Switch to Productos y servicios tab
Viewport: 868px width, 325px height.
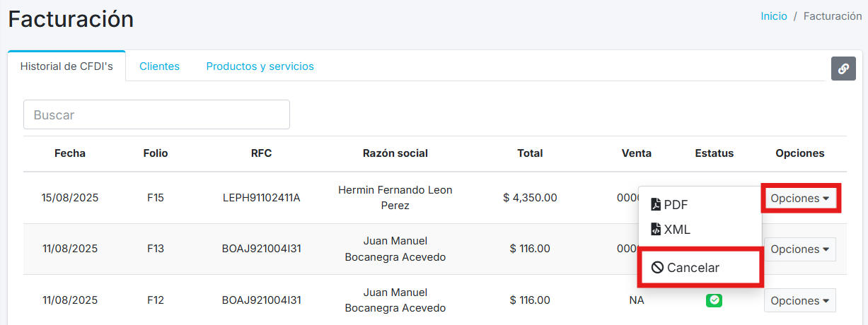pos(260,66)
